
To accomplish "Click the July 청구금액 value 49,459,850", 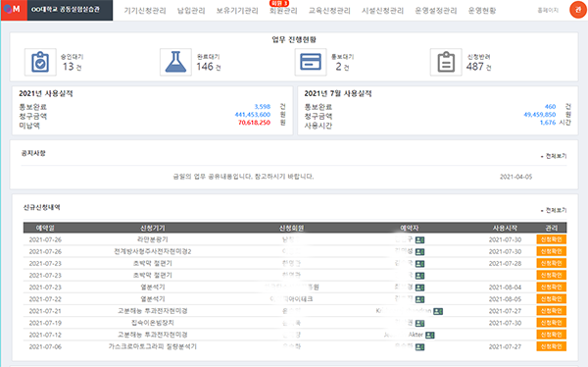I will [x=540, y=115].
